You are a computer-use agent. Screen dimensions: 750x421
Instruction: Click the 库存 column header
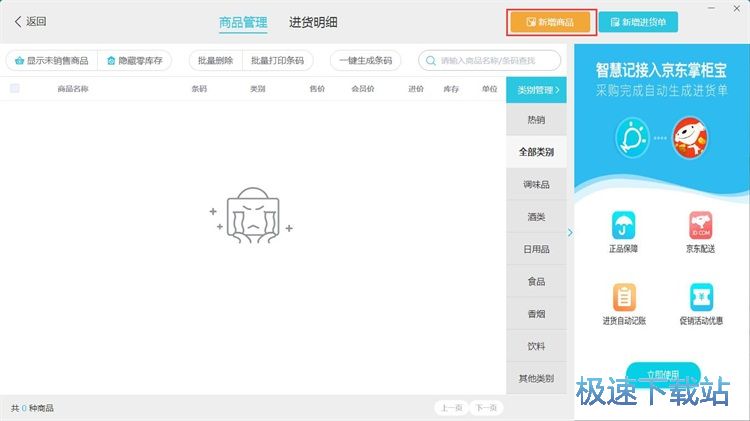451,89
